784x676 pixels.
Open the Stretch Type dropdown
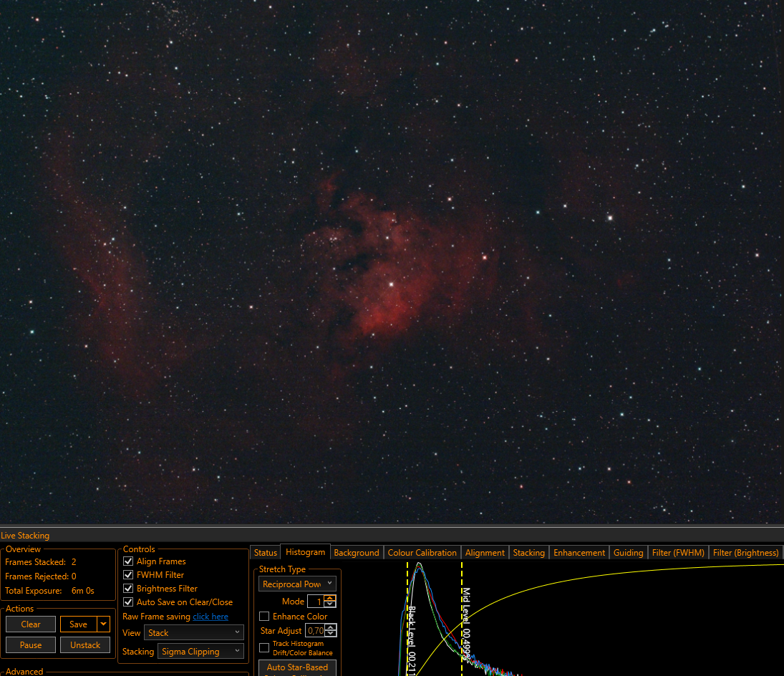297,584
